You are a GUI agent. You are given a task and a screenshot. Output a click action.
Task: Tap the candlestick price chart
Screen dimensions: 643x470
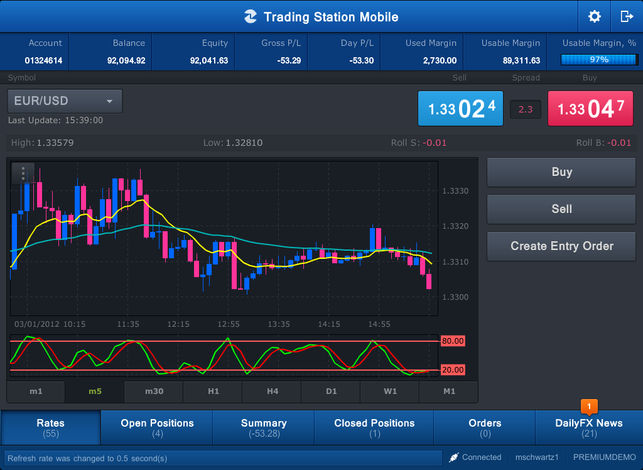click(x=224, y=238)
